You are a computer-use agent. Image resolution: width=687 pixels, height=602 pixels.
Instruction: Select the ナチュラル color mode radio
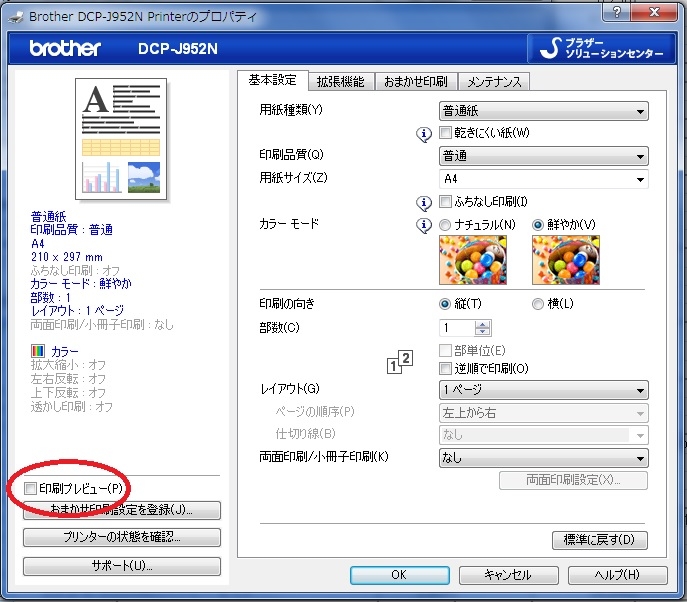(x=445, y=225)
